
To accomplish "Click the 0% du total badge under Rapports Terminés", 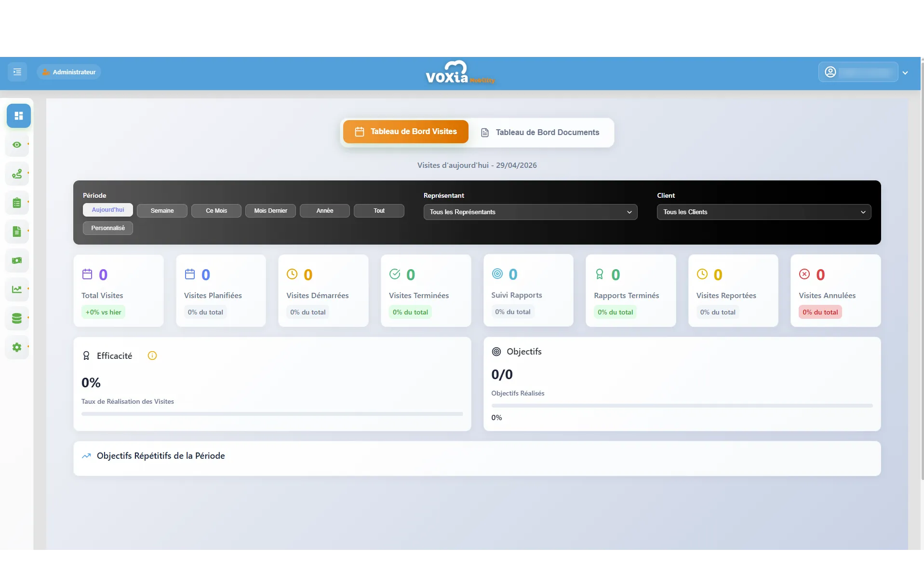I will pos(616,312).
